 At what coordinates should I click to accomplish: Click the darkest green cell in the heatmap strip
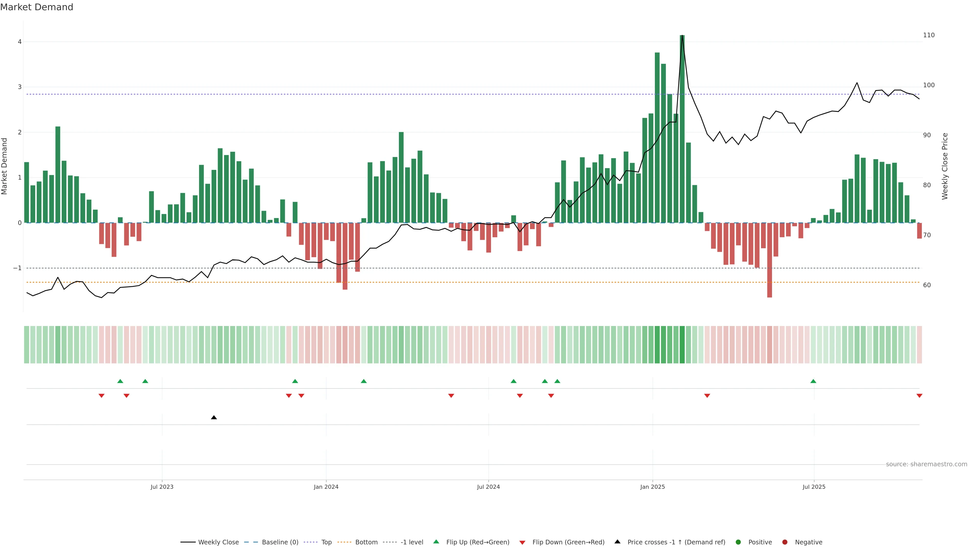[x=682, y=345]
